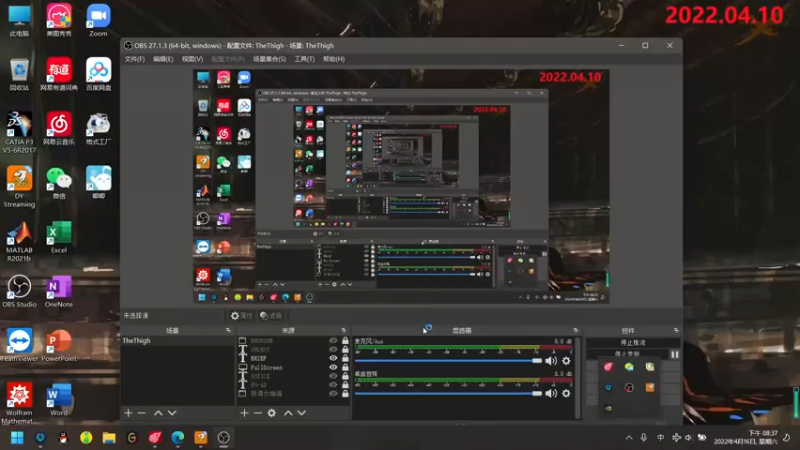
Task: Pop out the sources (来源) dock
Action: [343, 331]
